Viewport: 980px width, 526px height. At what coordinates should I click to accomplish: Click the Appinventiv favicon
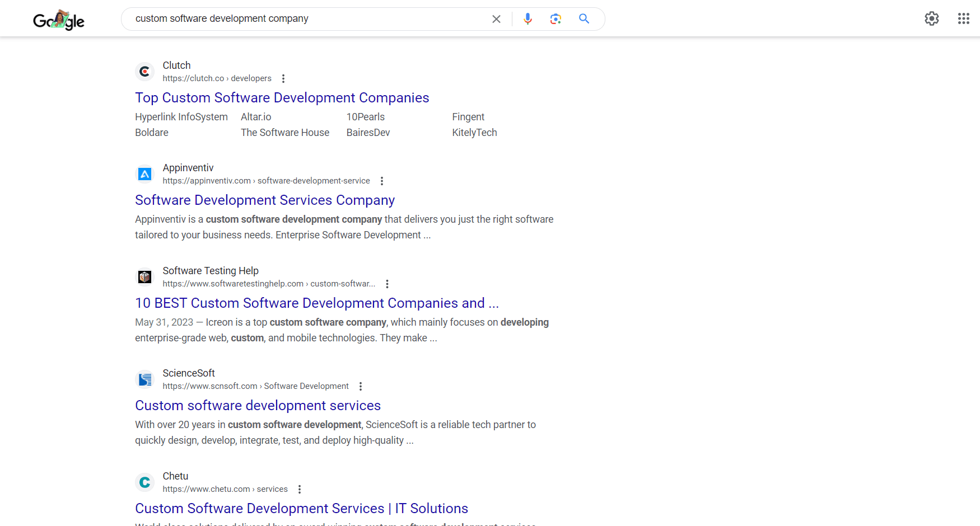pyautogui.click(x=145, y=174)
